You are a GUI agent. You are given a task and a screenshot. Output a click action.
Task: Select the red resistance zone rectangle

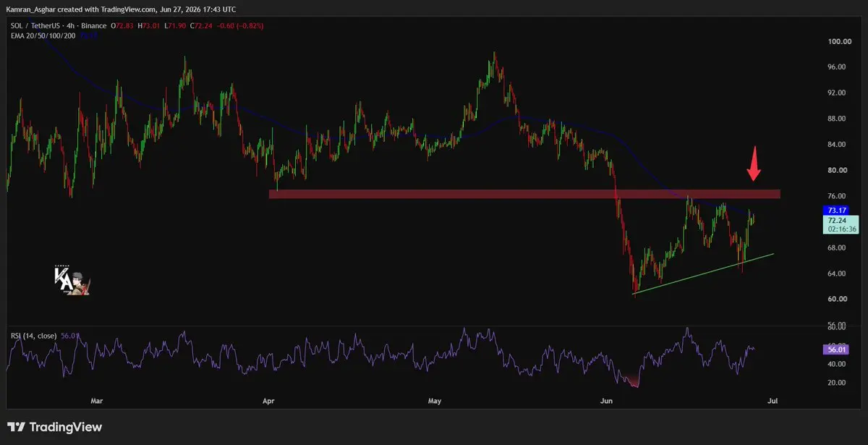pos(524,194)
